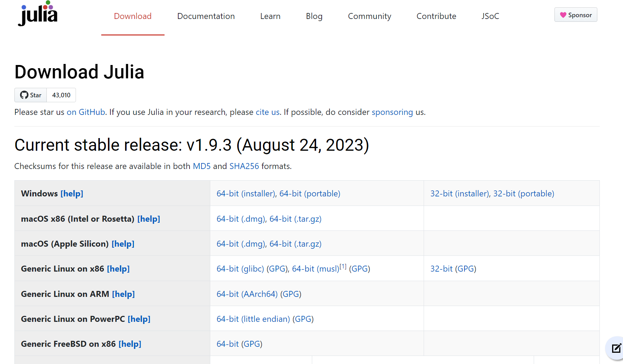Open the Community menu item
The height and width of the screenshot is (364, 623).
tap(370, 16)
